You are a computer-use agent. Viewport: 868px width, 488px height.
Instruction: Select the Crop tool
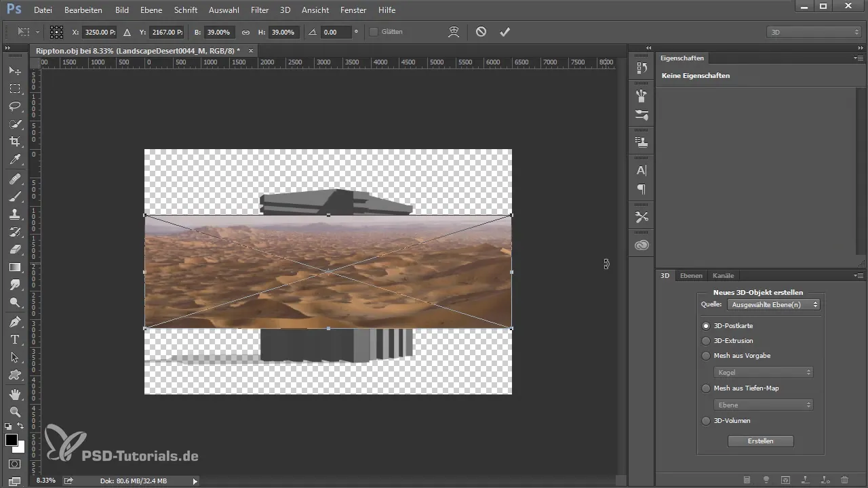point(14,142)
